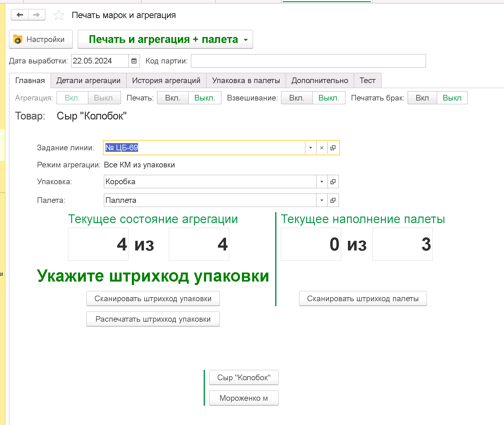Click the Задание линии text № ЦБ-69

122,148
